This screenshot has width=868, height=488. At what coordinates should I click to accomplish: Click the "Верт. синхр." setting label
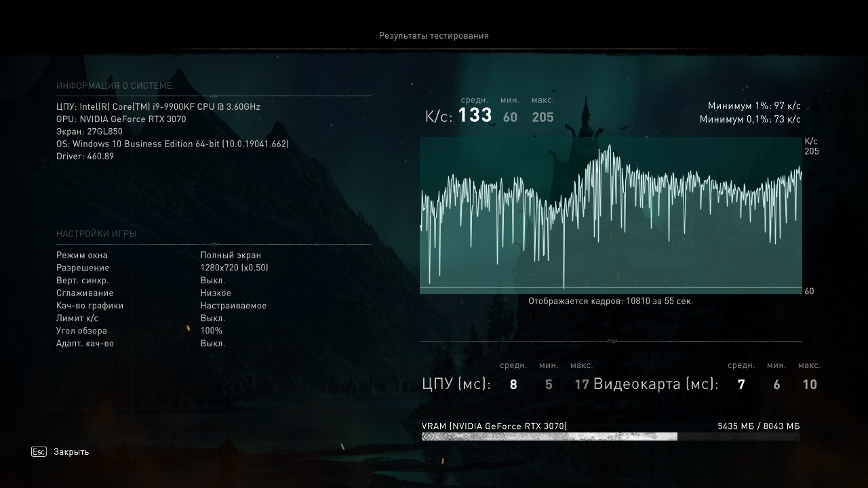tap(83, 281)
